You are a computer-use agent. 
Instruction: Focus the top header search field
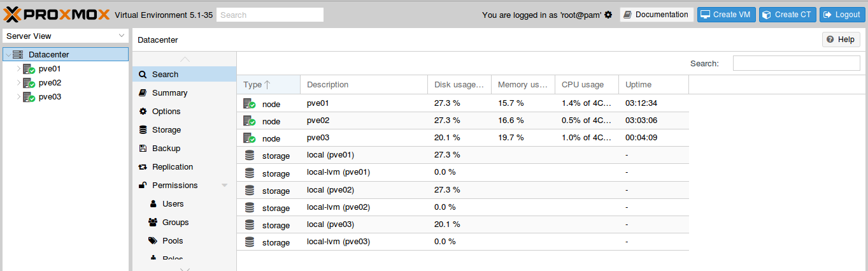[270, 15]
